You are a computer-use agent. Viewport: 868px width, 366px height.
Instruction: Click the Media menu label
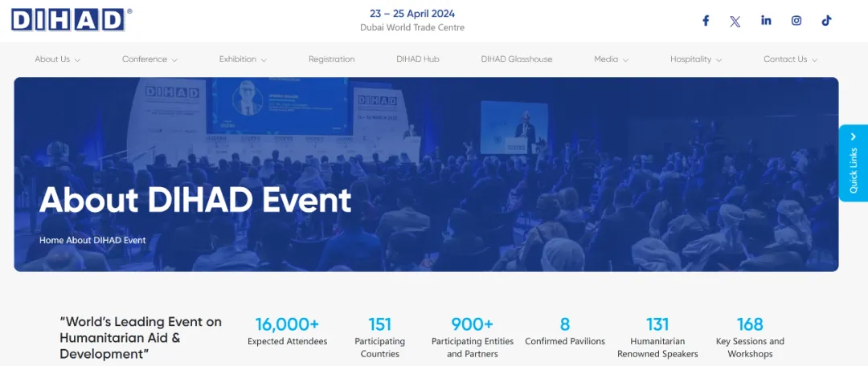(606, 59)
